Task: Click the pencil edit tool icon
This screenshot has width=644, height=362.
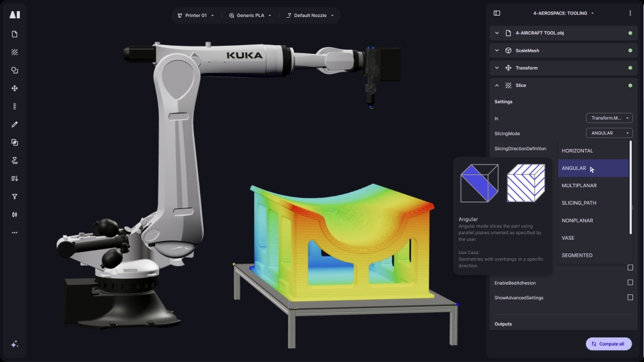Action: pos(14,124)
